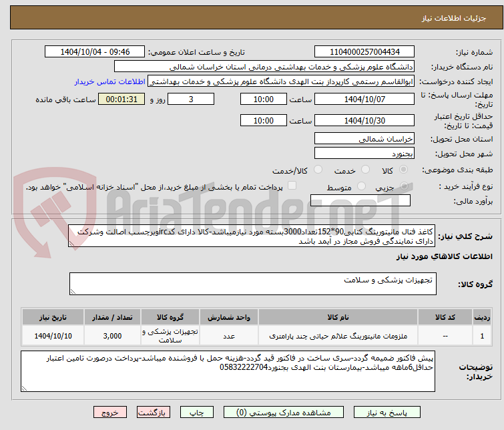Click the price validity date 1404/10/30

click(x=364, y=120)
